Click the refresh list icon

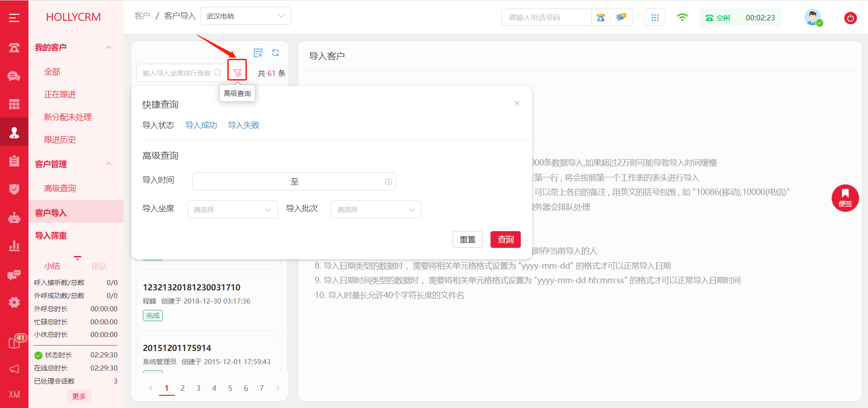click(x=275, y=53)
